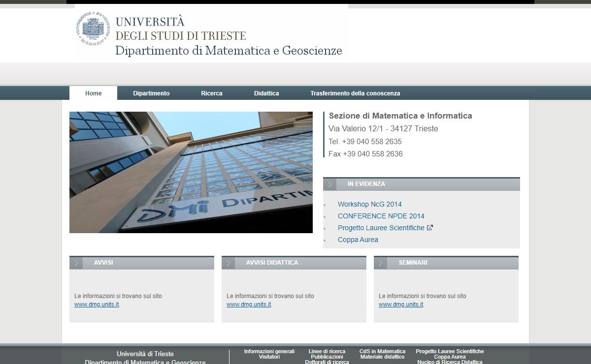Screen dimensions: 591x364
Task: Open Progetto Lauree Scientifiche link in In Evidenza
Action: [x=381, y=228]
